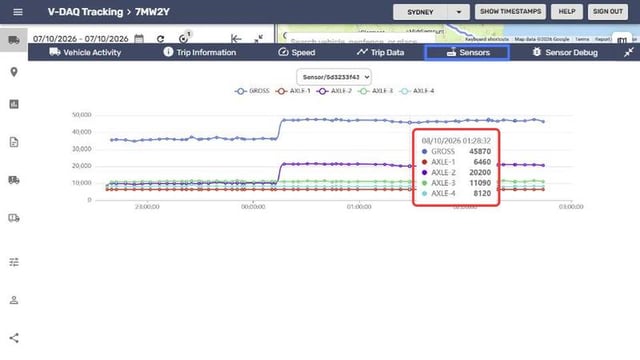640x360 pixels.
Task: Open the tune settings sliders sidebar icon
Action: pos(14,262)
